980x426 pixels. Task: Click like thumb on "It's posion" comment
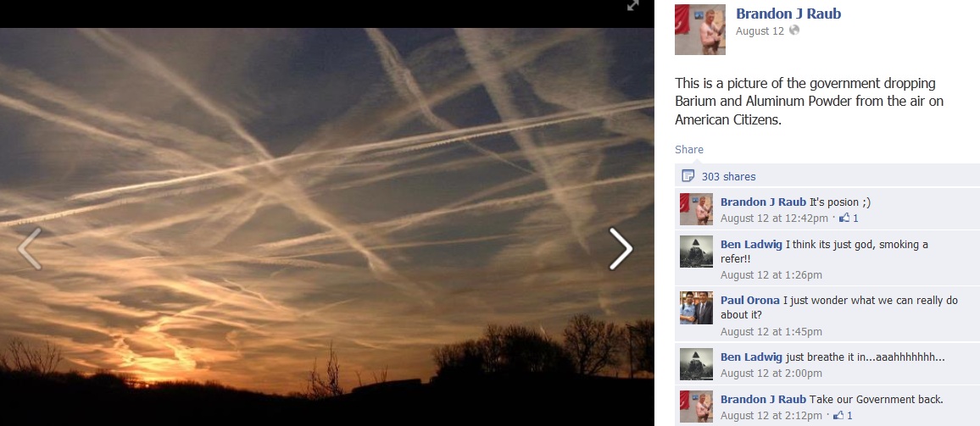pyautogui.click(x=844, y=218)
